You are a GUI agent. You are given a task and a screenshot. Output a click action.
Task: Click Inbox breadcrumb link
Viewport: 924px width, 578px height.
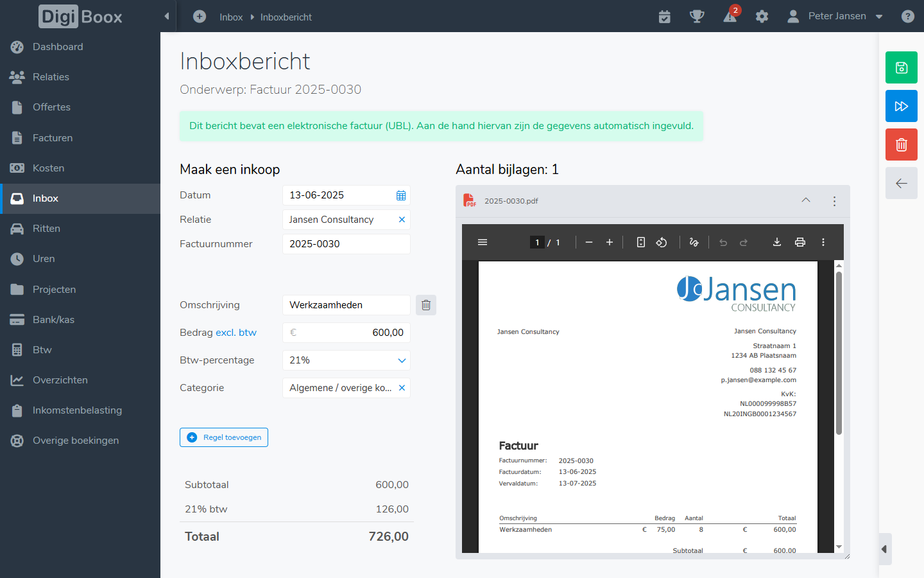tap(231, 17)
